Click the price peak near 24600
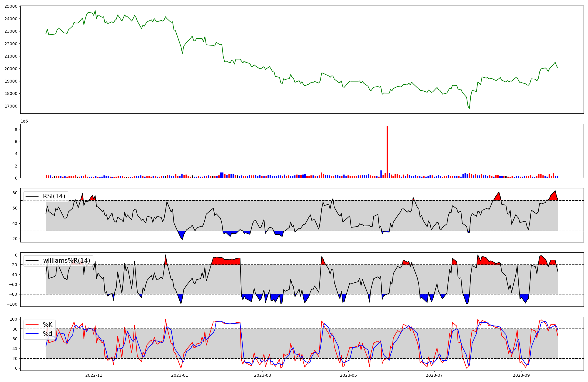This screenshot has width=588, height=382. 95,11
